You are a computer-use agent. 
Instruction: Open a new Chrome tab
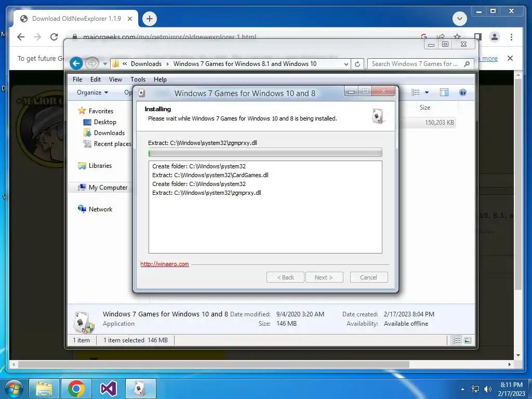(x=150, y=19)
